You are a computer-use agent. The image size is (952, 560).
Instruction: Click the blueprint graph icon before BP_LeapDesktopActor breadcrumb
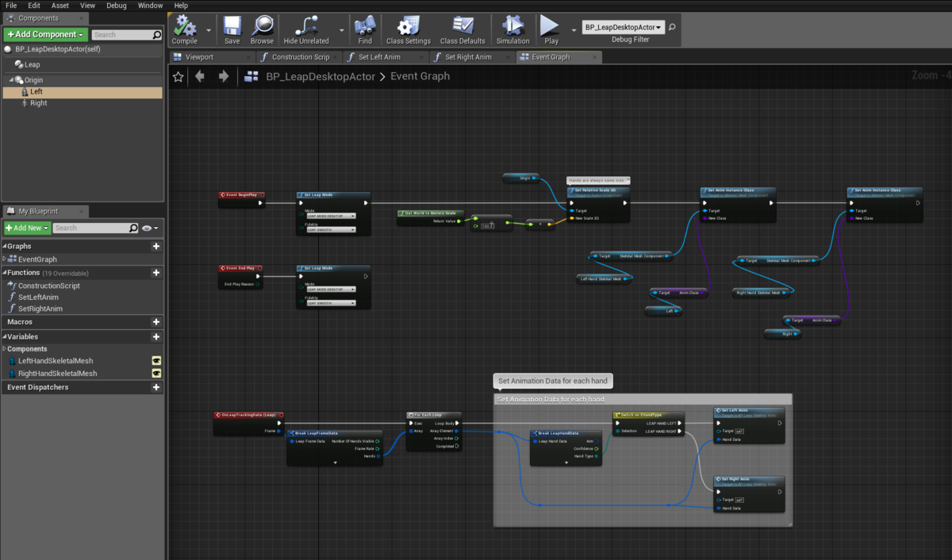point(252,76)
